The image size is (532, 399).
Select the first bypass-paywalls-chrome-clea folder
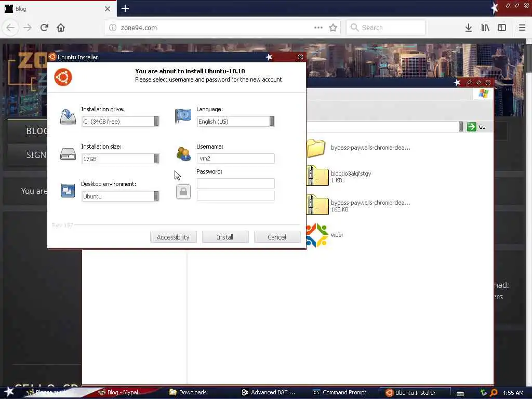point(359,148)
